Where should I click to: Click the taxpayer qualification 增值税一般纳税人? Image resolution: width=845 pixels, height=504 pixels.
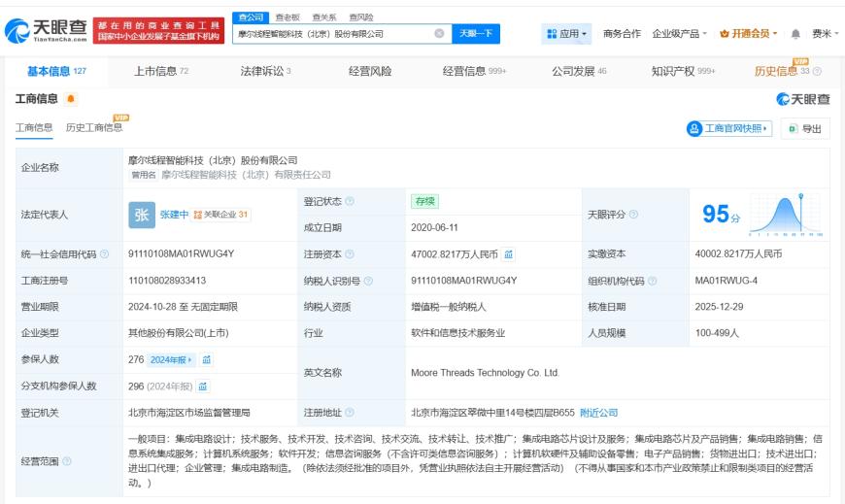(449, 307)
